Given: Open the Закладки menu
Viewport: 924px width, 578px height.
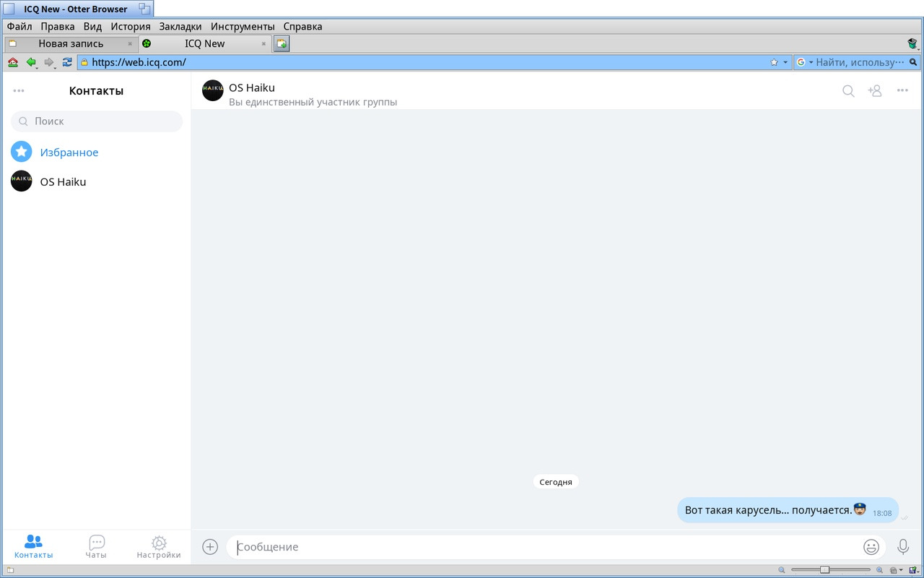Looking at the screenshot, I should [180, 27].
